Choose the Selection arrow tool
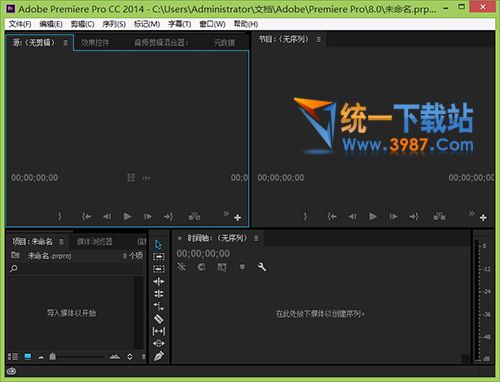Viewport: 500px width, 382px height. click(158, 244)
